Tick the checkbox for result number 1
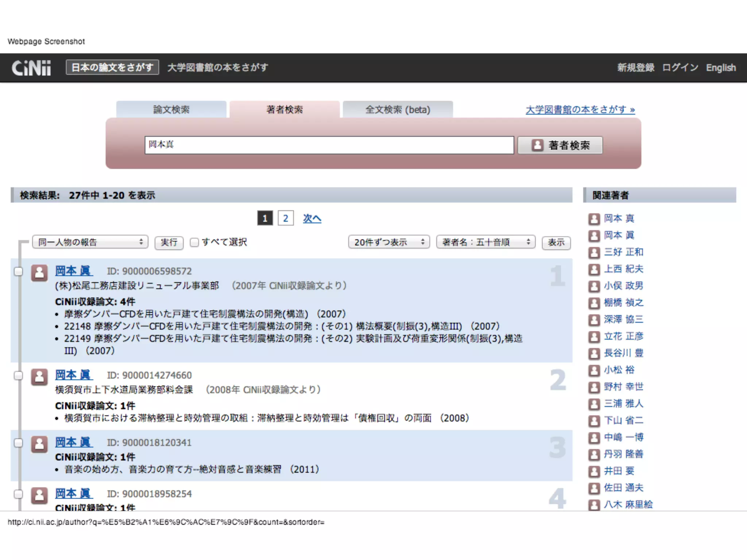The width and height of the screenshot is (747, 560). coord(18,271)
